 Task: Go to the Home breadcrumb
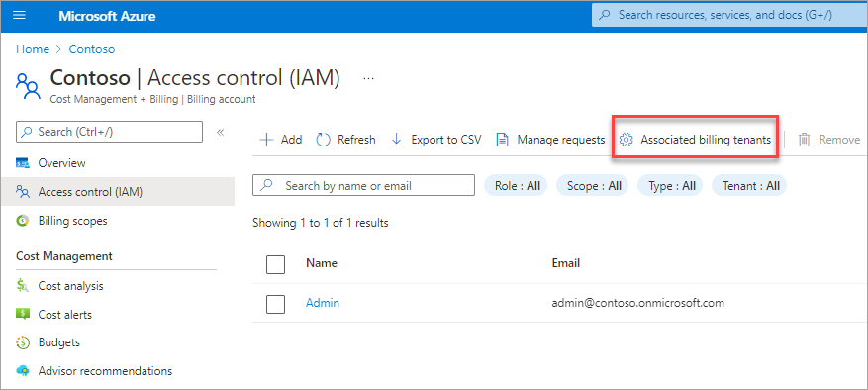pyautogui.click(x=33, y=49)
